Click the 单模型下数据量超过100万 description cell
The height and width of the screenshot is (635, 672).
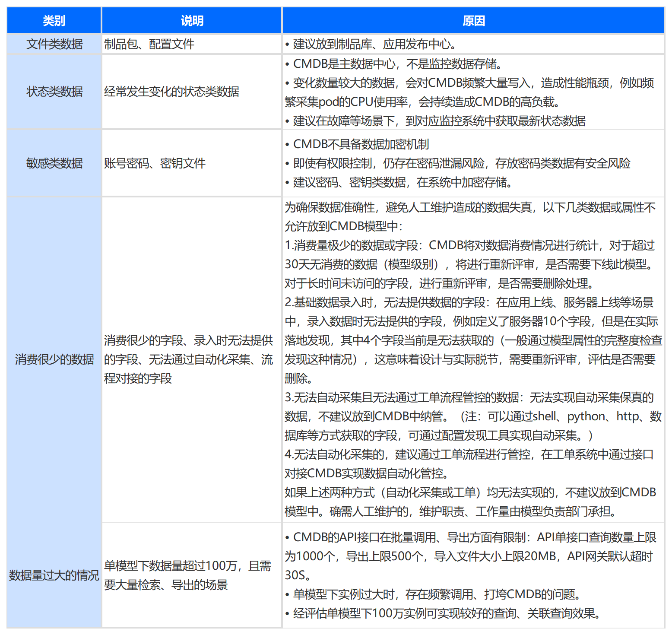(x=192, y=575)
